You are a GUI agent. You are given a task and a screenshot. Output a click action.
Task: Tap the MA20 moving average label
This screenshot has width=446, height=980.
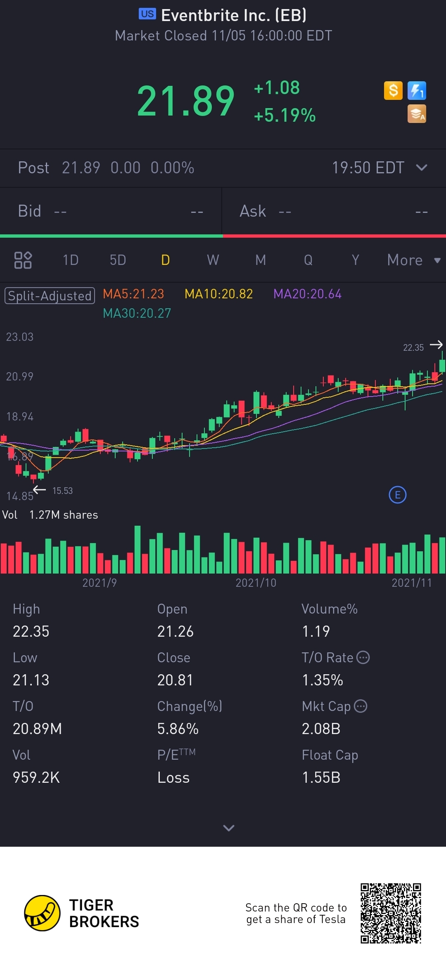click(307, 294)
